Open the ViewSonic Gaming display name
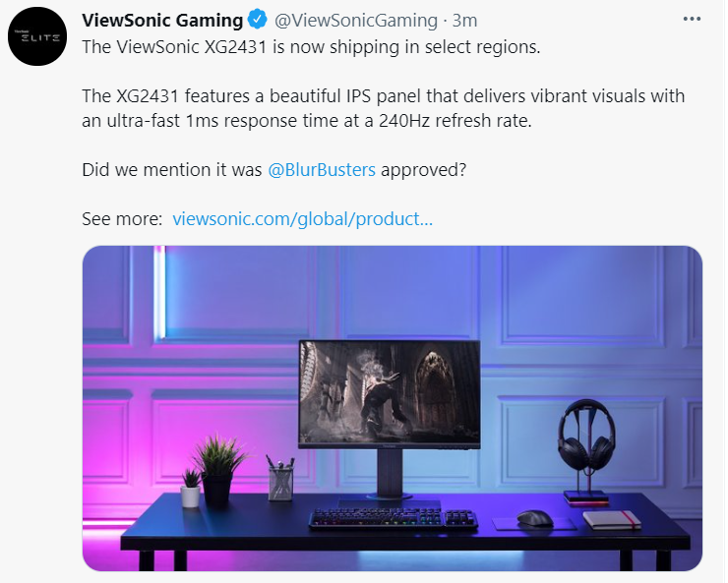Viewport: 728px width, 583px height. (x=162, y=21)
